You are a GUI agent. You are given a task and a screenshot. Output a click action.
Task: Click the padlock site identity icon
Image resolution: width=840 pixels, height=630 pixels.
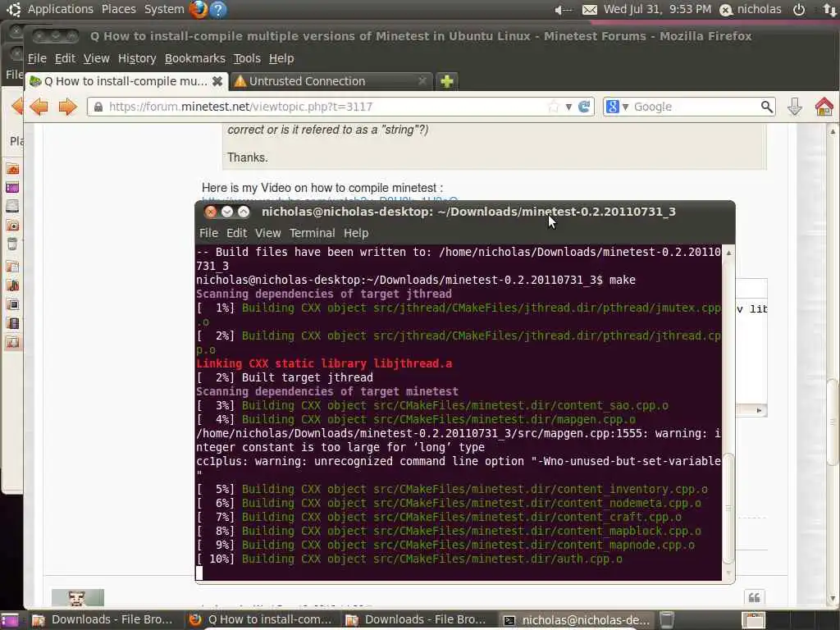click(x=98, y=107)
